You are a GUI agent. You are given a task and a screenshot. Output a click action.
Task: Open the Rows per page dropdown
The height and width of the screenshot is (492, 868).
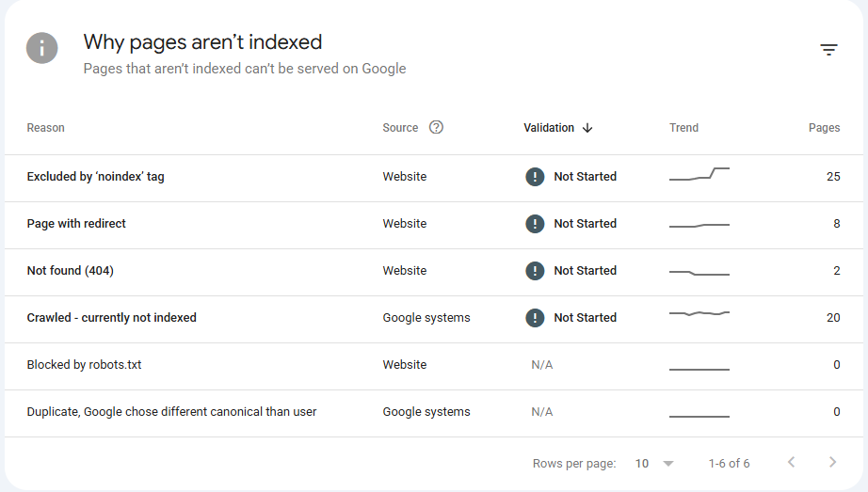tap(654, 463)
